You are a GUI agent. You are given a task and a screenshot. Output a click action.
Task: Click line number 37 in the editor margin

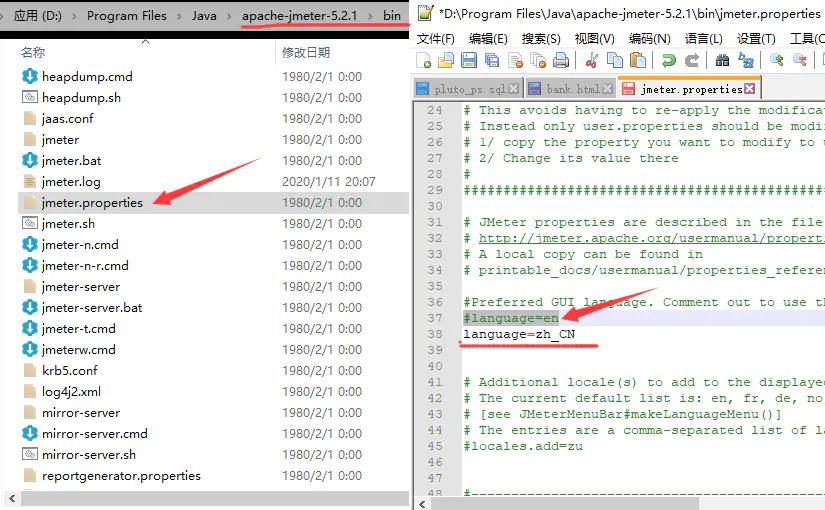[435, 318]
